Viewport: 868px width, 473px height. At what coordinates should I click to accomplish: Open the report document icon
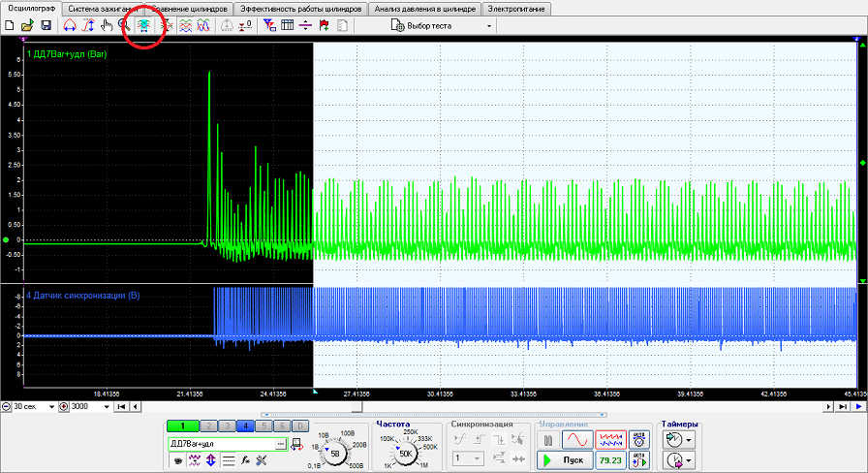tap(343, 25)
